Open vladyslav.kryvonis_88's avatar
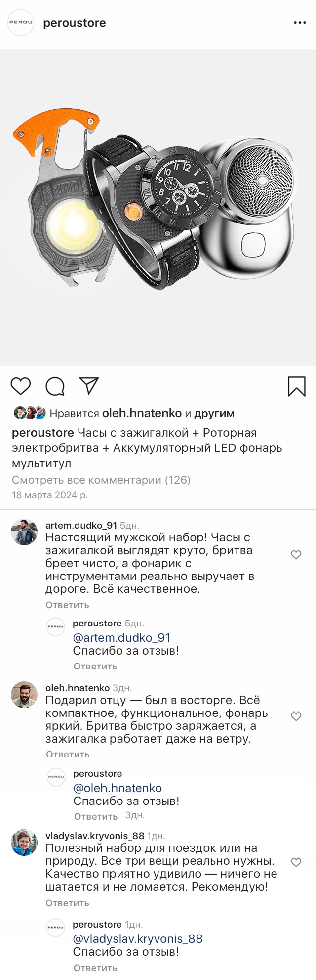The image size is (316, 980). click(24, 842)
